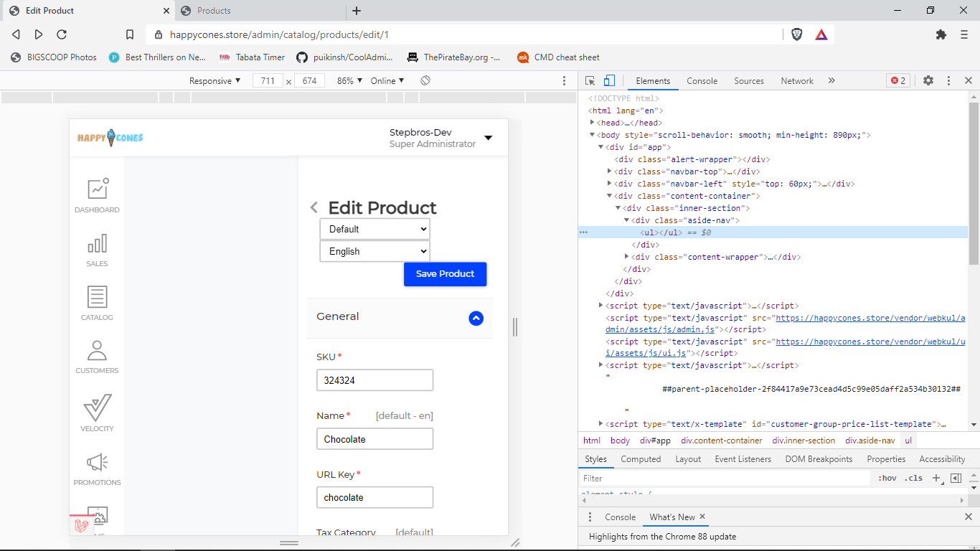Click the SKU input field

(x=374, y=380)
